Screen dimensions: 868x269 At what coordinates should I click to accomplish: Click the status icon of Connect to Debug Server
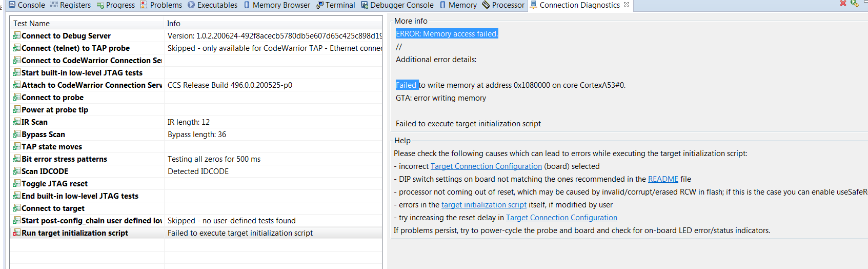pos(16,36)
